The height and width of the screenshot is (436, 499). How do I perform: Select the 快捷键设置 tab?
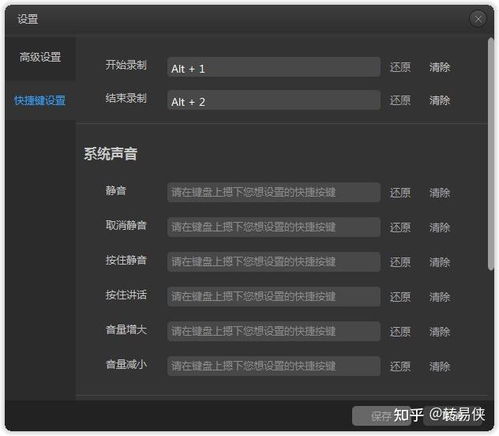40,100
